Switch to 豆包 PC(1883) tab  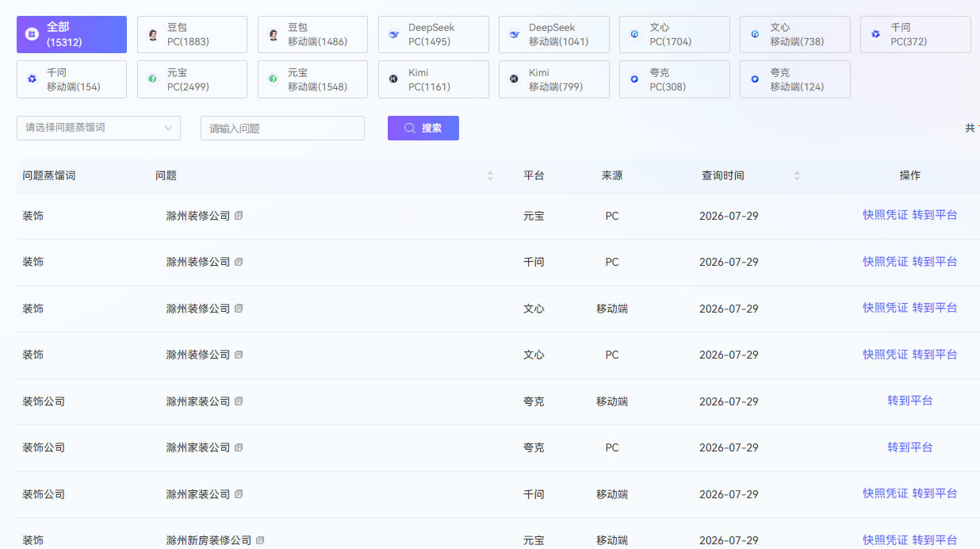tap(192, 35)
